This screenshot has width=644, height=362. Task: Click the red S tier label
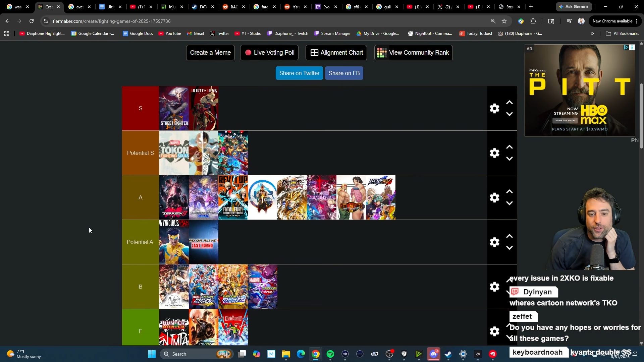pos(140,108)
